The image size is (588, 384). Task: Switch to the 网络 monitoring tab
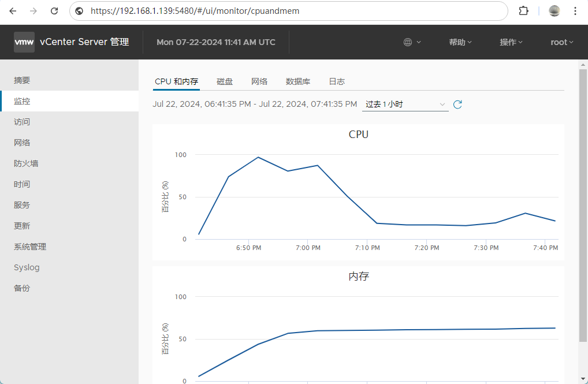259,81
